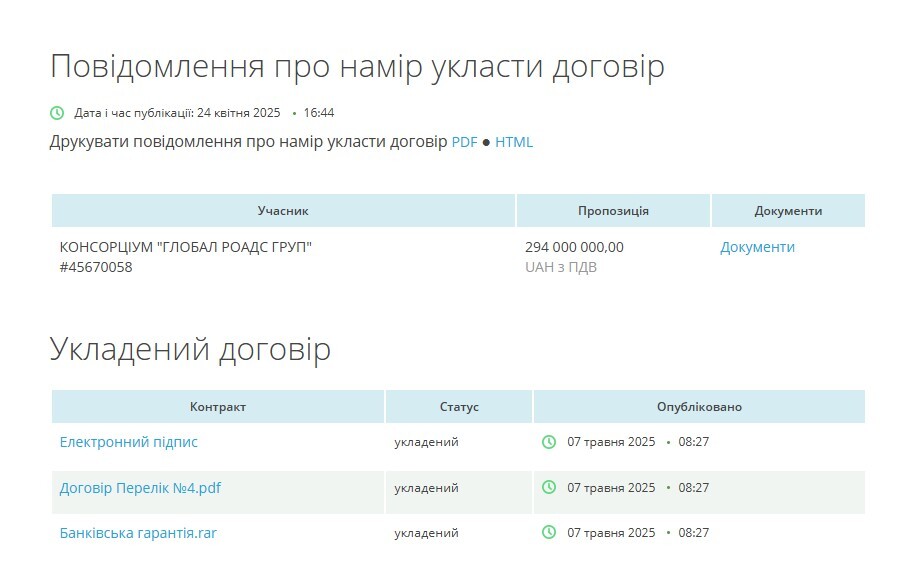
Task: Click the Опубліковано column header
Action: [699, 407]
